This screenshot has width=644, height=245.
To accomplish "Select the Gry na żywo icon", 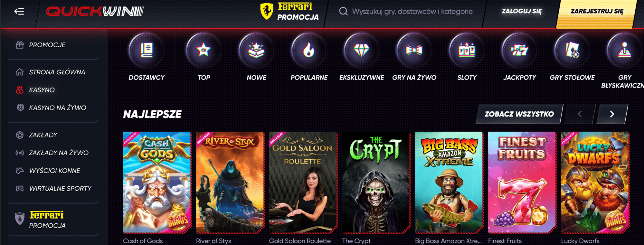I will tap(414, 50).
